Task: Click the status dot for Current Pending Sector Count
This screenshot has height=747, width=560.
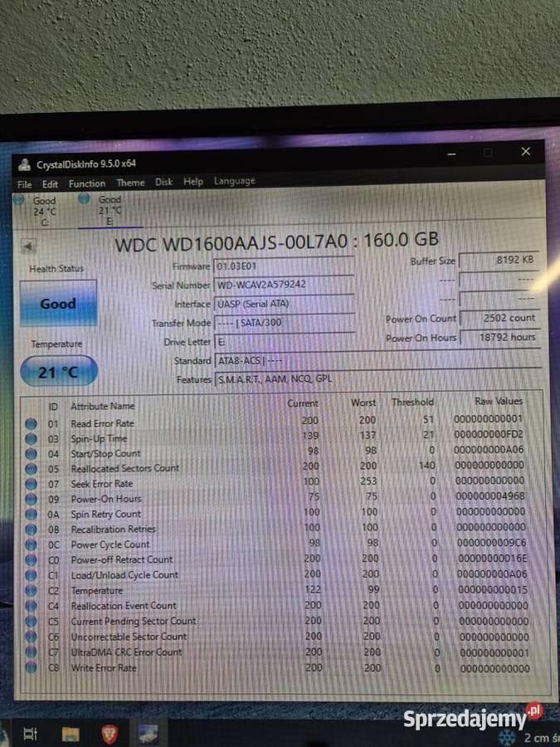Action: pyautogui.click(x=31, y=621)
